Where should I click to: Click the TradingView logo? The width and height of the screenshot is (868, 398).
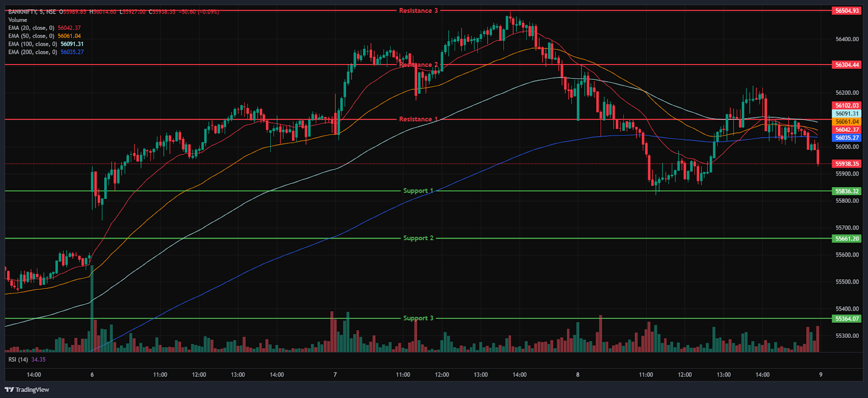click(27, 389)
